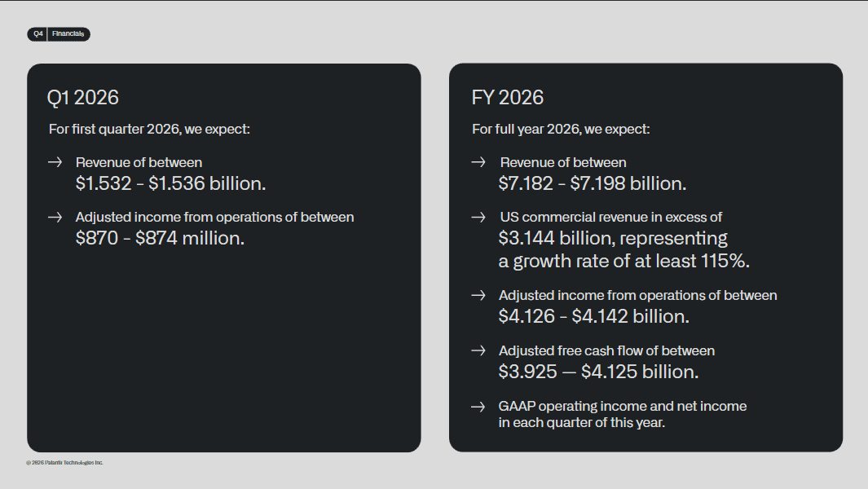Screen dimensions: 868x489
Task: Click the Palantir Technologies copyright notice
Action: point(65,462)
